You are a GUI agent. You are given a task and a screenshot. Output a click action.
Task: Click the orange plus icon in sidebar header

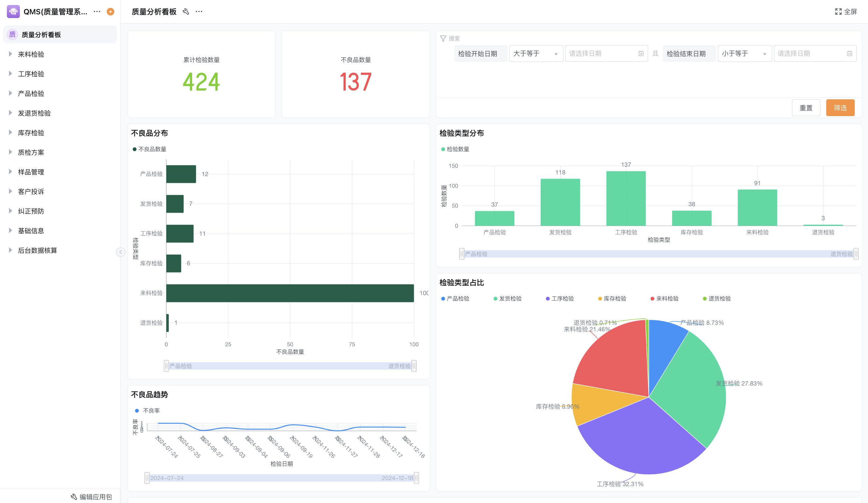coord(110,12)
